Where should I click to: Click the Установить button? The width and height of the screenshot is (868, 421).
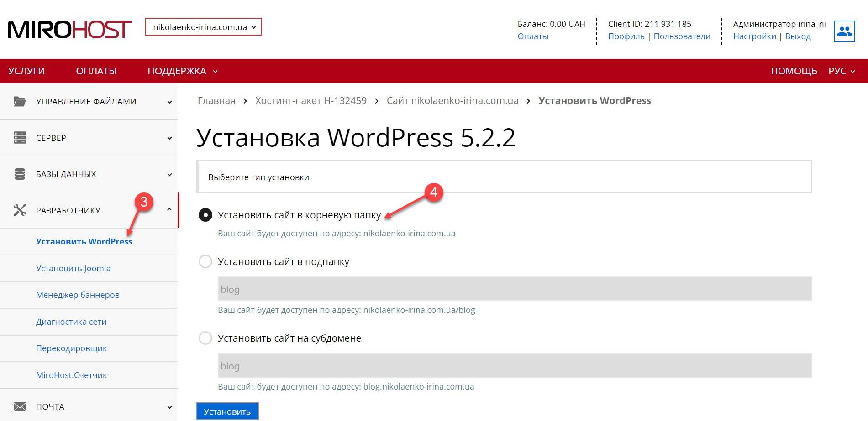pos(227,411)
